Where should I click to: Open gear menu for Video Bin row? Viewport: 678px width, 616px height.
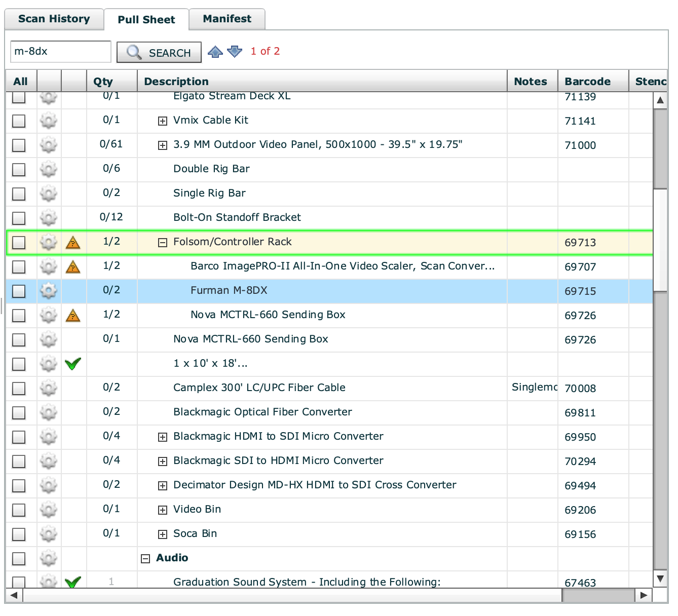tap(49, 510)
